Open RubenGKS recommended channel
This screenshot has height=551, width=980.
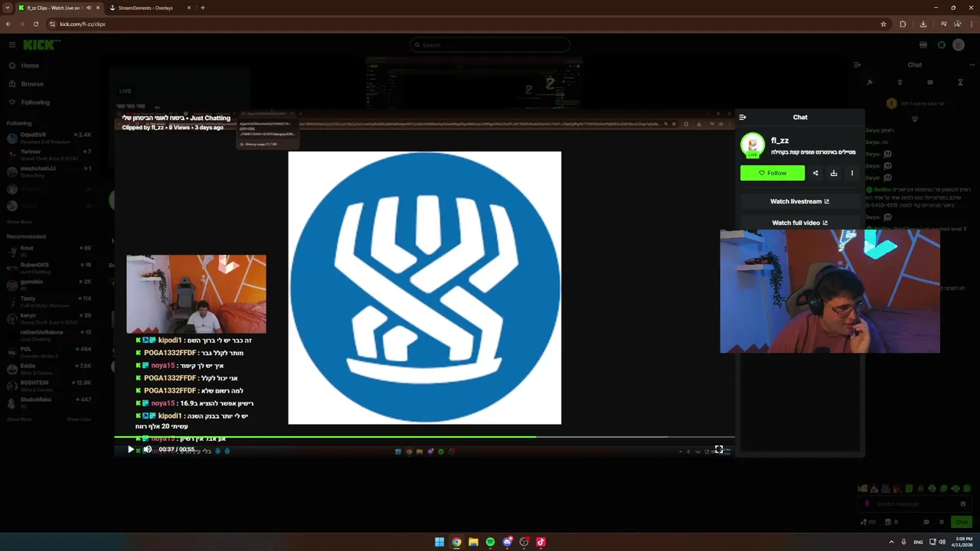(49, 268)
